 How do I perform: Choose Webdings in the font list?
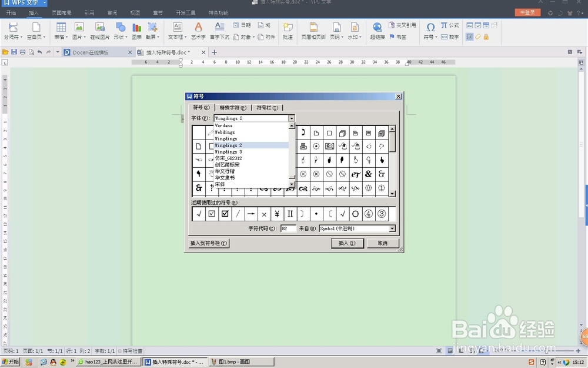click(x=251, y=132)
